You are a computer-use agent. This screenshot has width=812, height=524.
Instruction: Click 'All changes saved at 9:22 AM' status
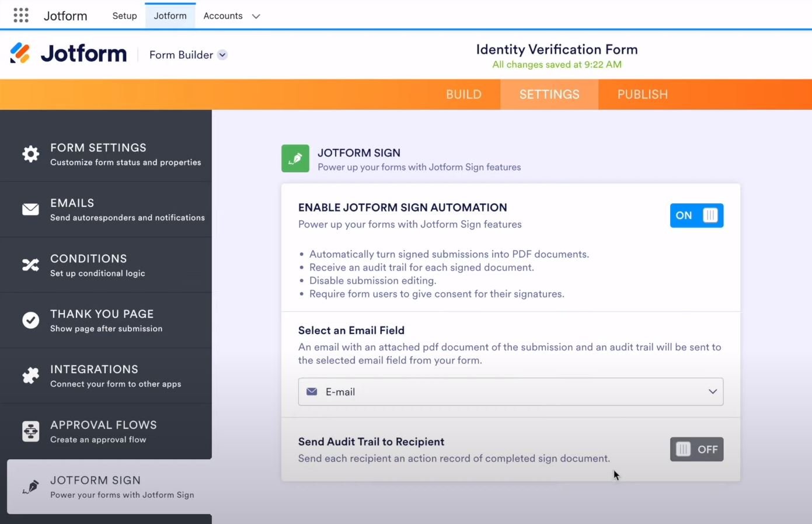[x=557, y=64]
